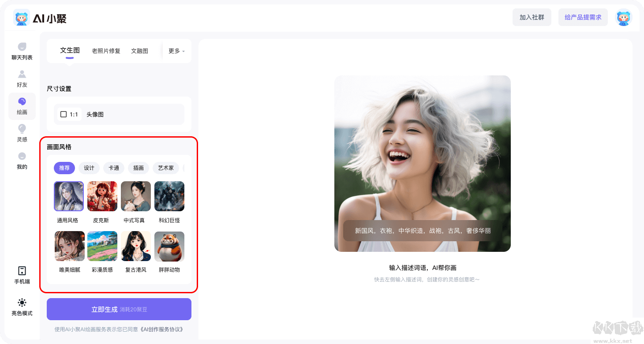
Task: Choose the 复古港风 style thumbnail
Action: click(135, 246)
